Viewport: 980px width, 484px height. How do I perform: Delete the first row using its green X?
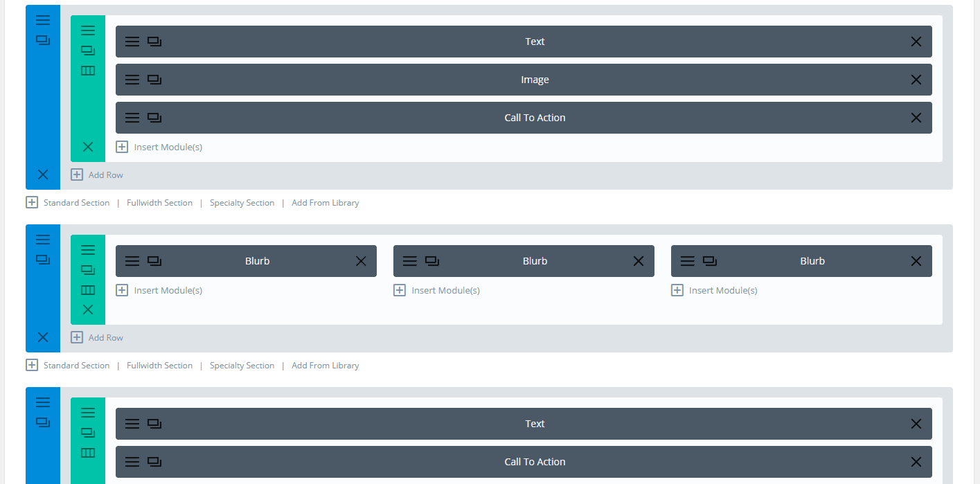[87, 146]
